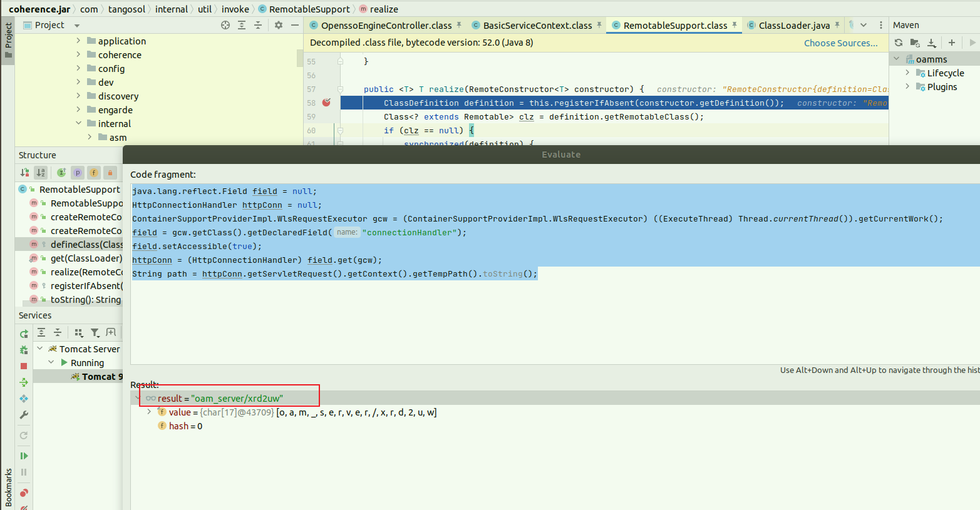Collapse all items in the Project panel

[258, 25]
